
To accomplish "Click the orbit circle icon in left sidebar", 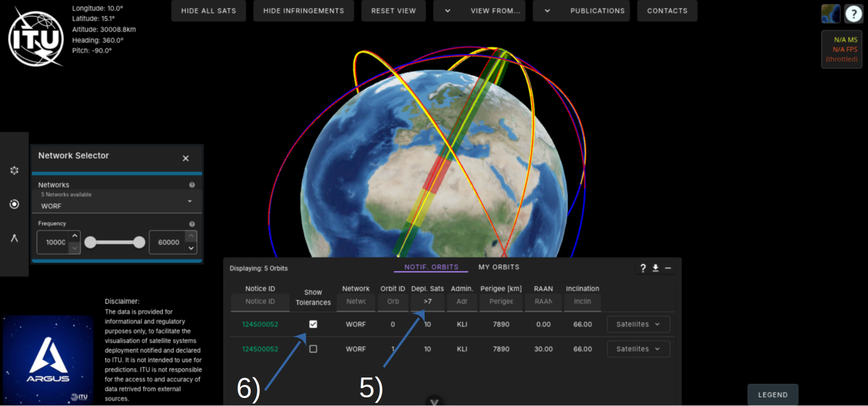I will pos(14,204).
